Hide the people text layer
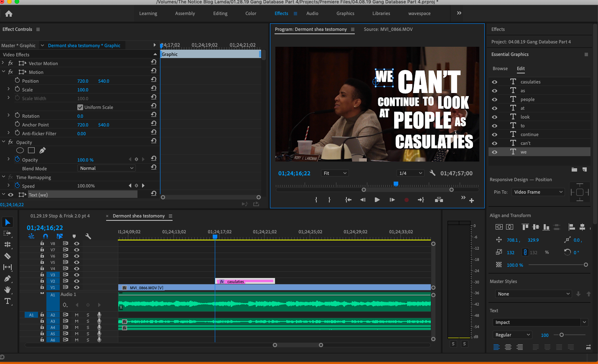598x364 pixels. (x=494, y=99)
